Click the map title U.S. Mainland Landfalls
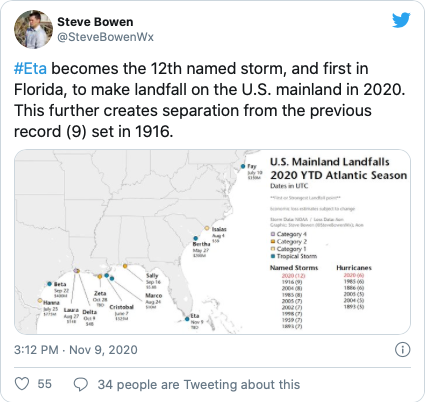 click(330, 162)
